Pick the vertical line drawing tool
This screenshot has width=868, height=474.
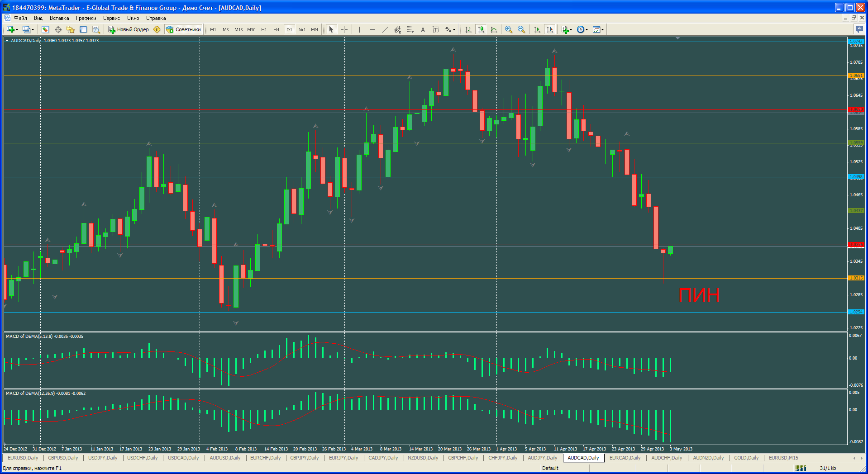click(359, 29)
